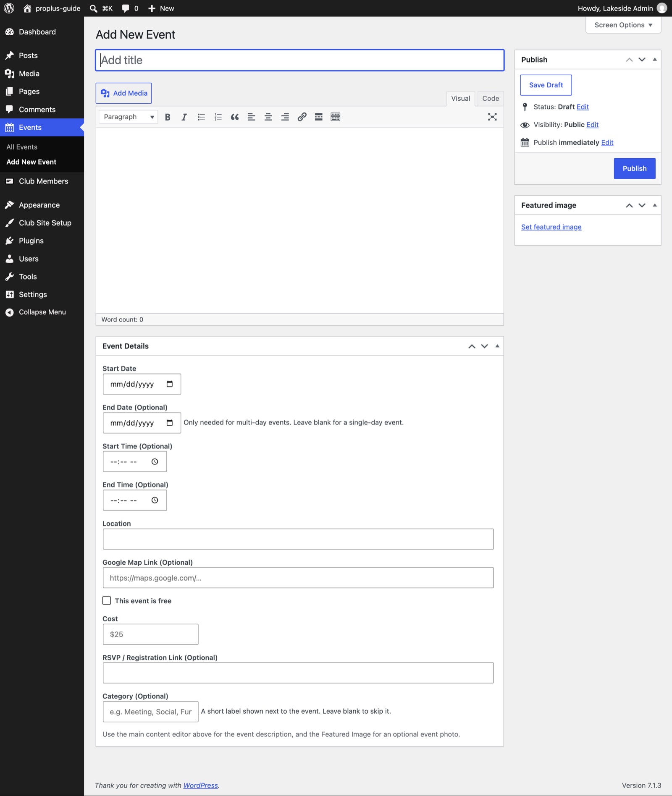This screenshot has width=672, height=796.
Task: Switch to the Code editor tab
Action: [x=491, y=98]
